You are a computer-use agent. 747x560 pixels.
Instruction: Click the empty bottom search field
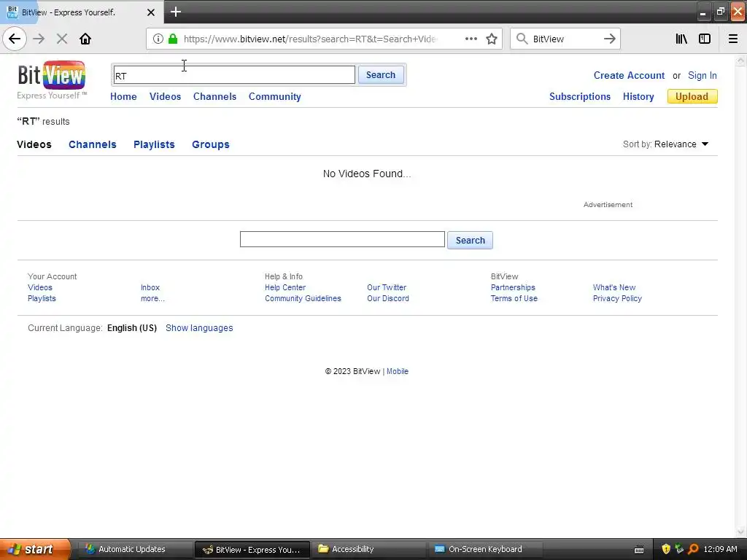pos(342,239)
